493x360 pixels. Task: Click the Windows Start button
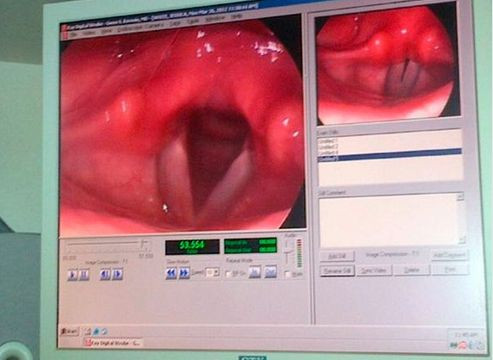coord(70,331)
